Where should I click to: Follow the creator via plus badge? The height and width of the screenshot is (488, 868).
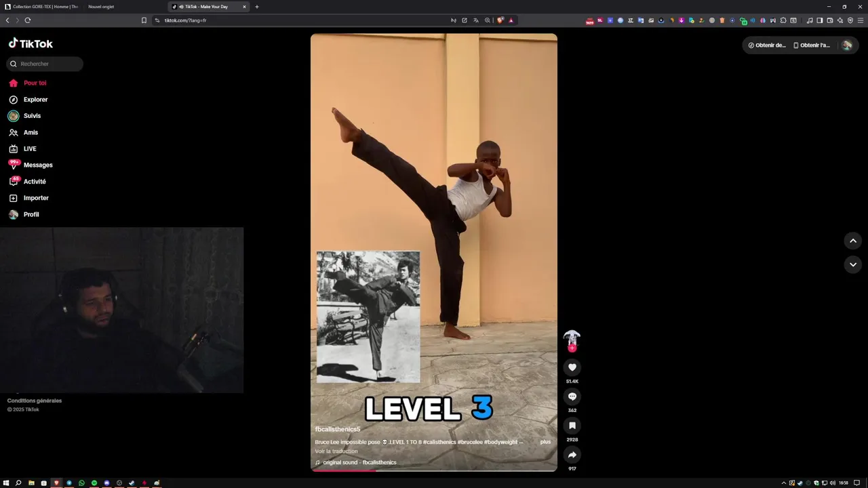tap(572, 348)
